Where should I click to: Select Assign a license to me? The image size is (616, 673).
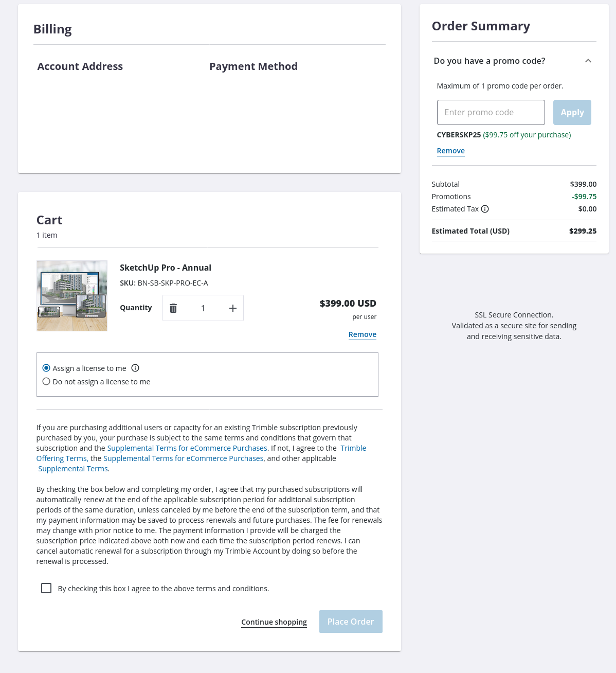(x=46, y=368)
